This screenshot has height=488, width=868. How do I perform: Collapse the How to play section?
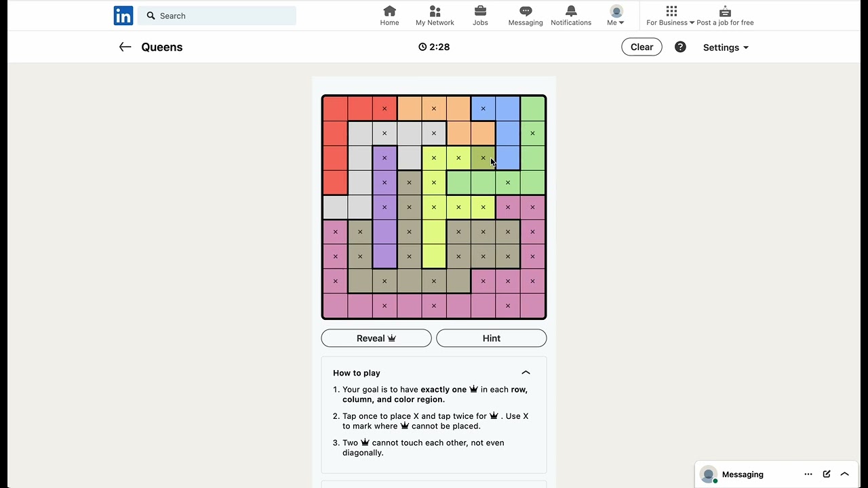point(526,373)
